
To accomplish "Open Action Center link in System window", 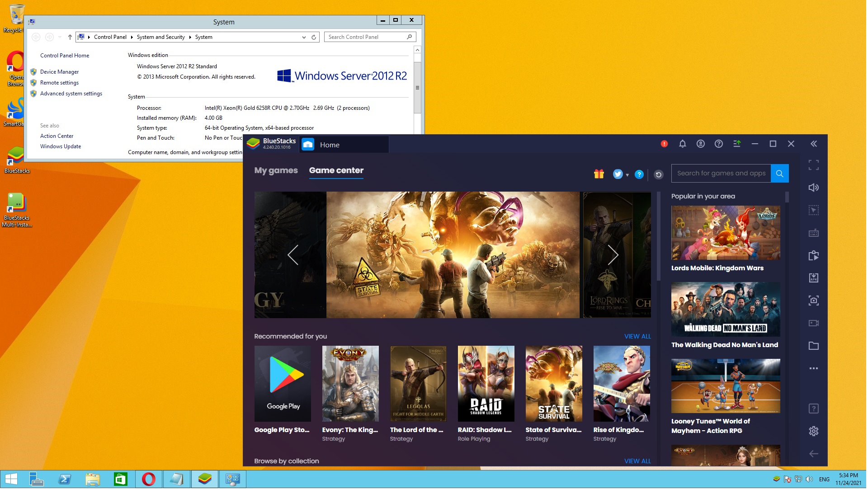I will click(x=57, y=136).
